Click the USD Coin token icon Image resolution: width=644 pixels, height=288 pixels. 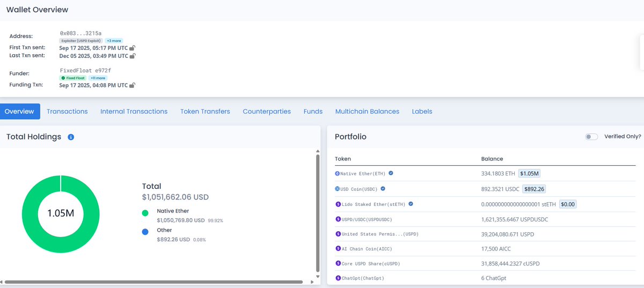(338, 189)
